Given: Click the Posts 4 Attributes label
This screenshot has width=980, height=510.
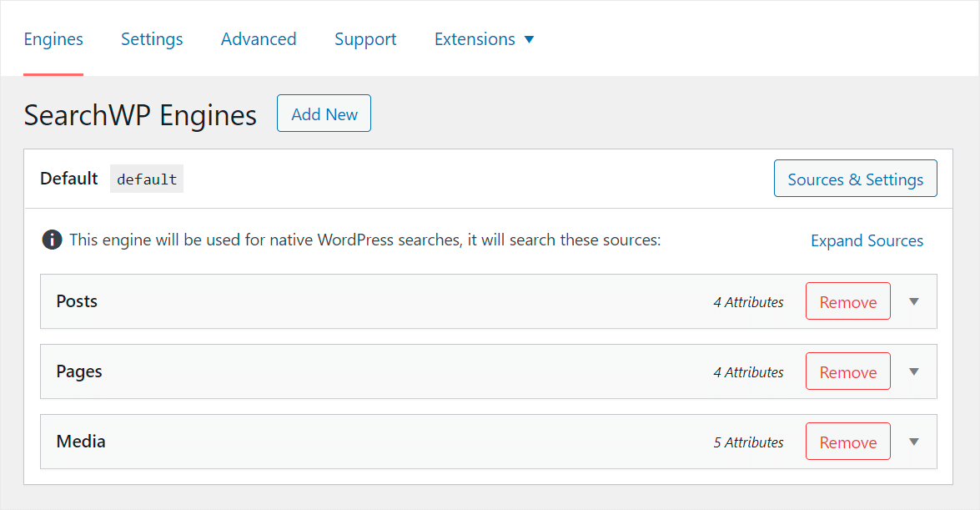Looking at the screenshot, I should pyautogui.click(x=748, y=301).
